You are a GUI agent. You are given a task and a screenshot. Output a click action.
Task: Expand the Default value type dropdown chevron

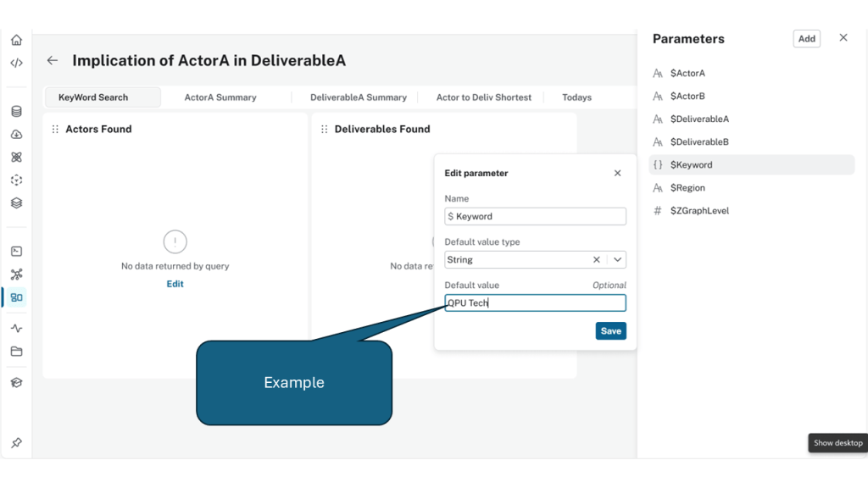point(618,260)
